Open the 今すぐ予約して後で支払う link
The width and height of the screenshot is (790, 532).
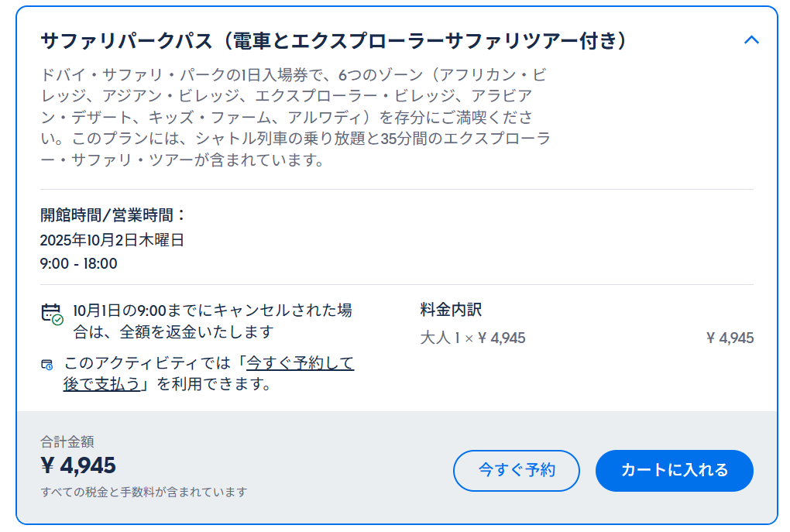coord(208,373)
